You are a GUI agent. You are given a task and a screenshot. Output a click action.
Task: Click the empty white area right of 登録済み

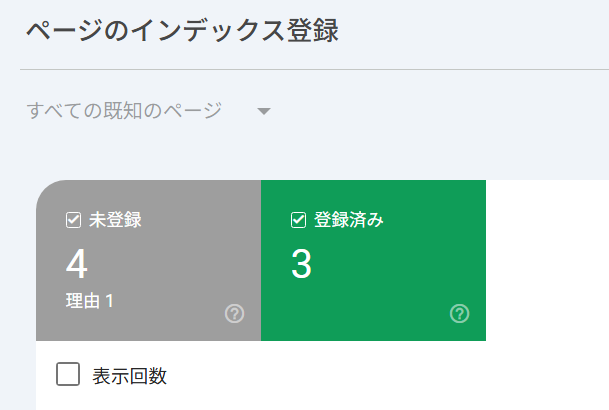tap(547, 260)
